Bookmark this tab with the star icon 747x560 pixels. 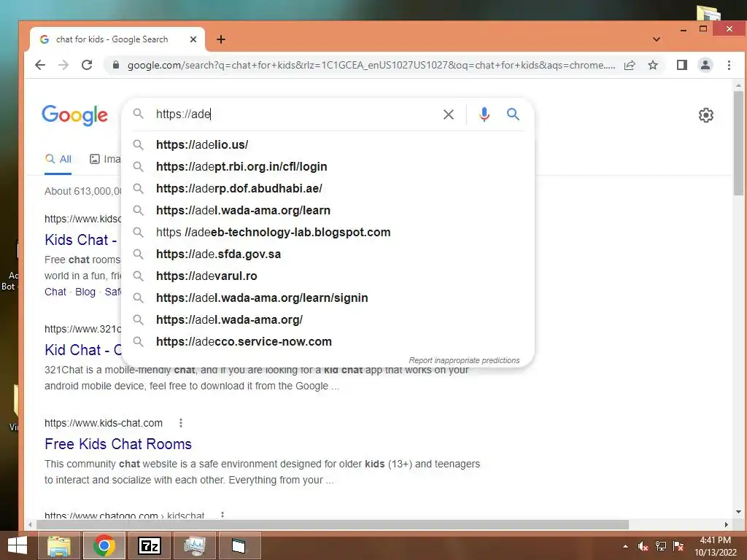[x=653, y=65]
